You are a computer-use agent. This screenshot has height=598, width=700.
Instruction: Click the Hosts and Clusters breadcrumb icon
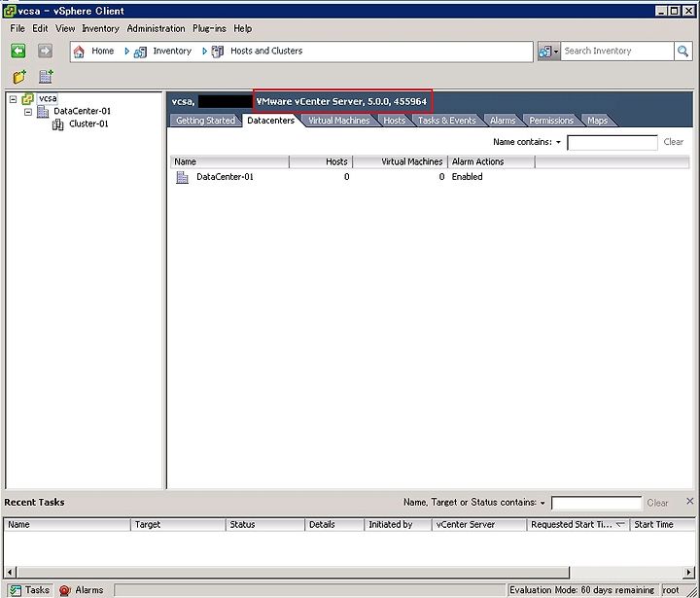click(x=218, y=52)
